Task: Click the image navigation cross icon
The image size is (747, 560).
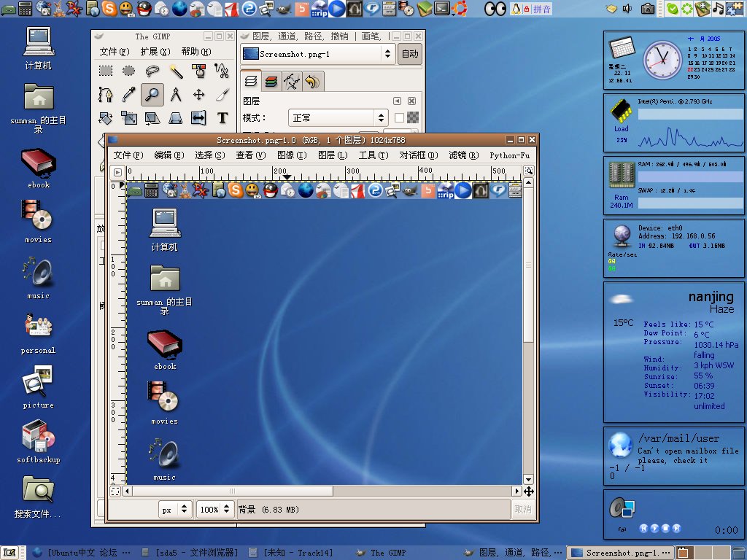Action: (529, 491)
